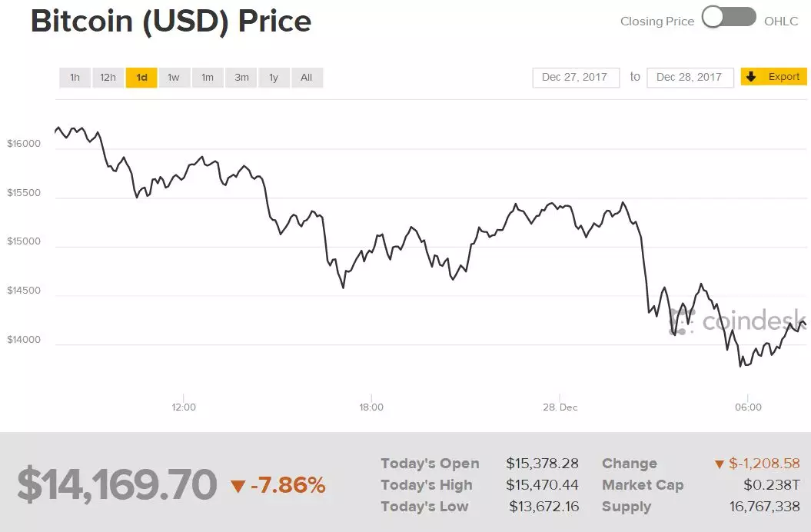
Task: Show the 3m price history
Action: (241, 78)
